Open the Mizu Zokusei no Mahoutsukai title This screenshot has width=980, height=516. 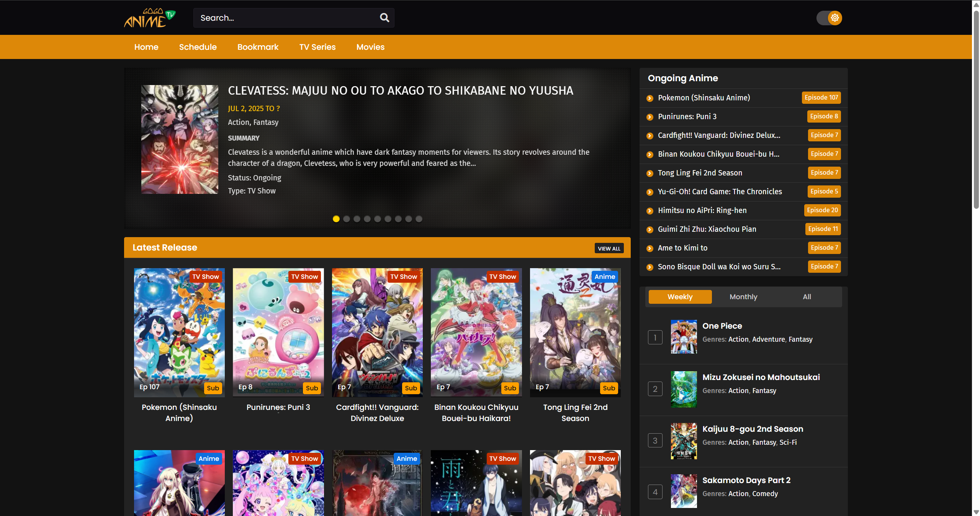pyautogui.click(x=761, y=377)
